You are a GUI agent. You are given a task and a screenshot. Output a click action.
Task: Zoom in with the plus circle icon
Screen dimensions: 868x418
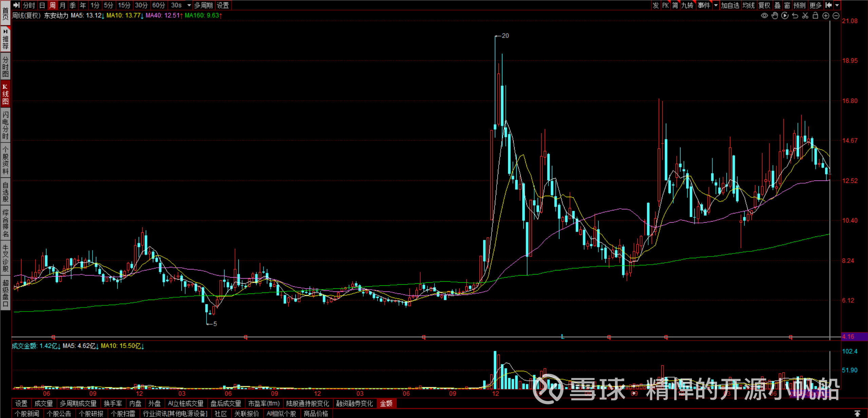click(x=826, y=16)
